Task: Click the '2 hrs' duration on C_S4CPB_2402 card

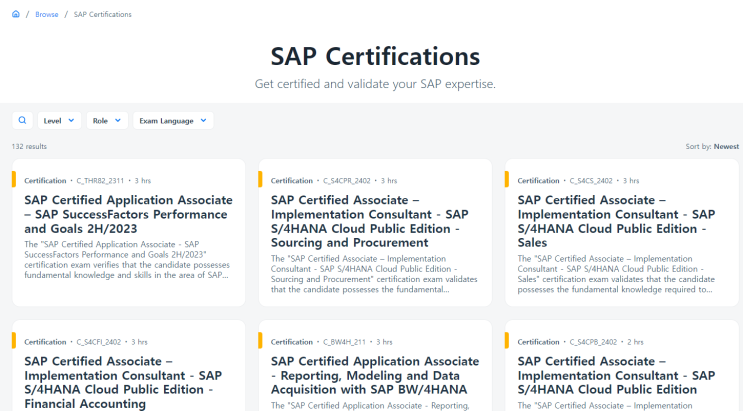Action: coord(635,342)
